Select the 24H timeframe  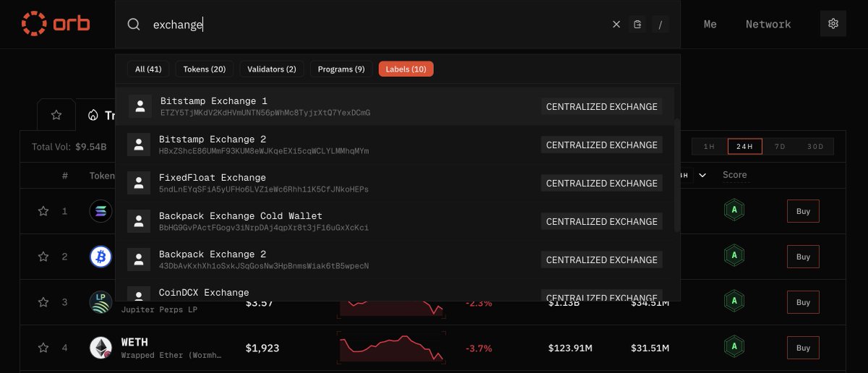pyautogui.click(x=744, y=147)
